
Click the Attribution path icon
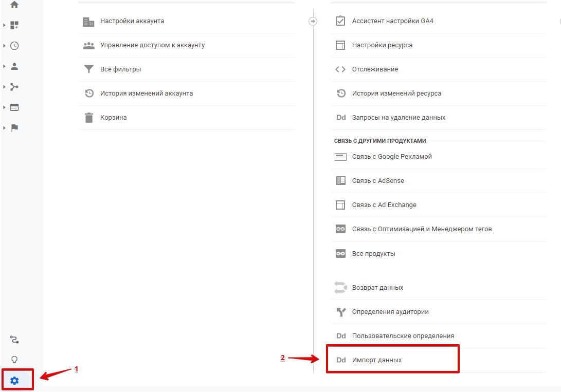(x=14, y=340)
